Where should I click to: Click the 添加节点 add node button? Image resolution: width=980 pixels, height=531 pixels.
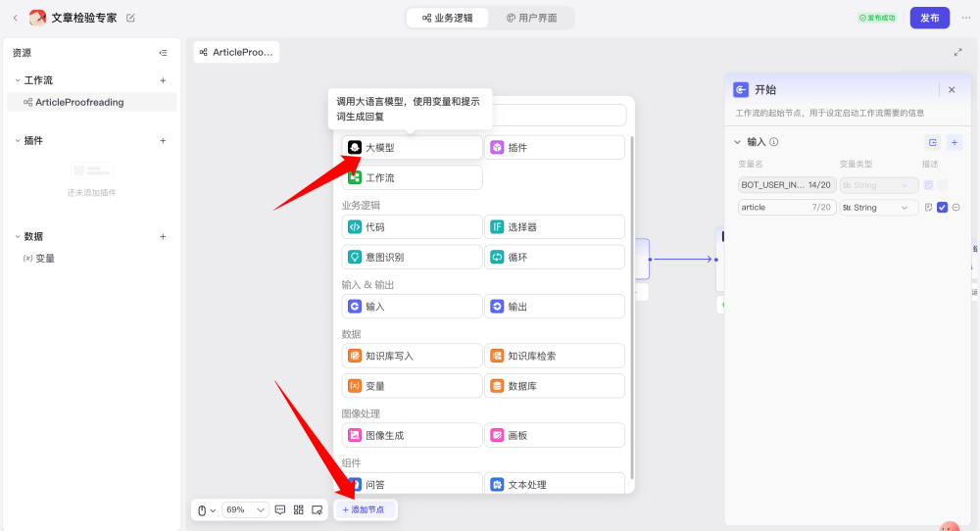point(364,509)
